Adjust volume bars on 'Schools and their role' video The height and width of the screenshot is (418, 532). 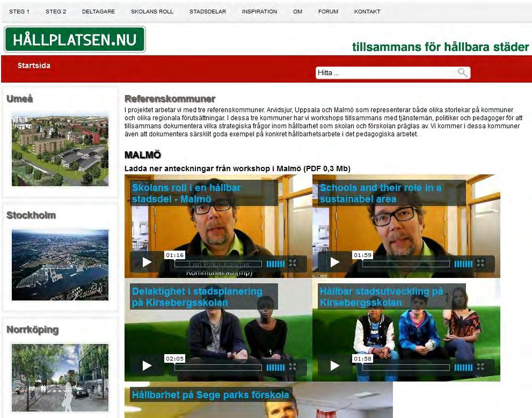pos(463,264)
